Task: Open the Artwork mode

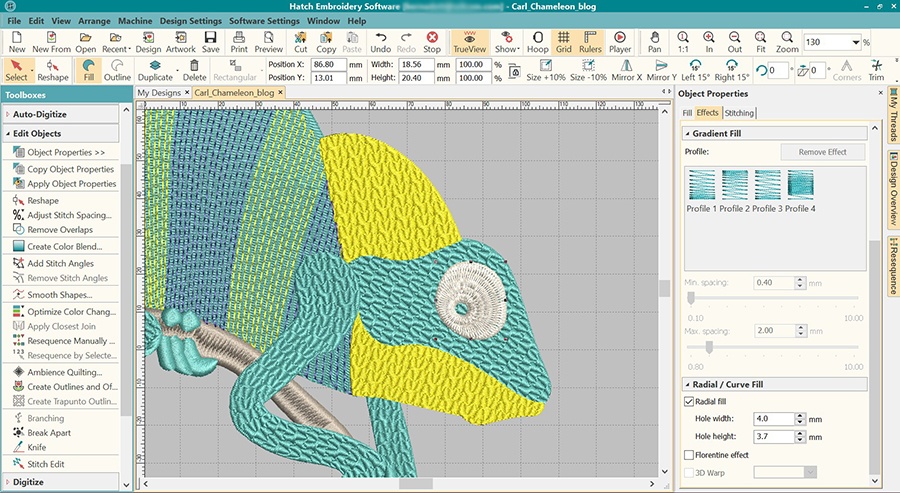Action: tap(181, 40)
